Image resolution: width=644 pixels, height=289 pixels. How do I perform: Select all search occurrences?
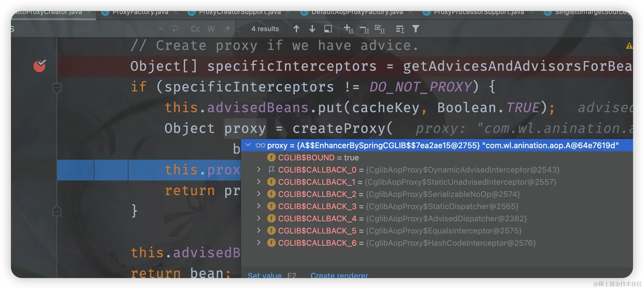(380, 29)
